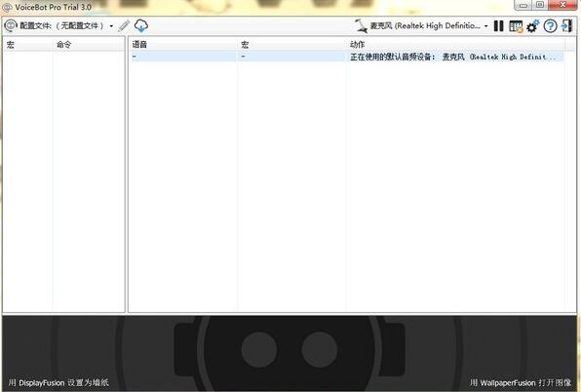Viewport: 581px width, 392px height.
Task: Open help with the question mark icon
Action: (550, 26)
